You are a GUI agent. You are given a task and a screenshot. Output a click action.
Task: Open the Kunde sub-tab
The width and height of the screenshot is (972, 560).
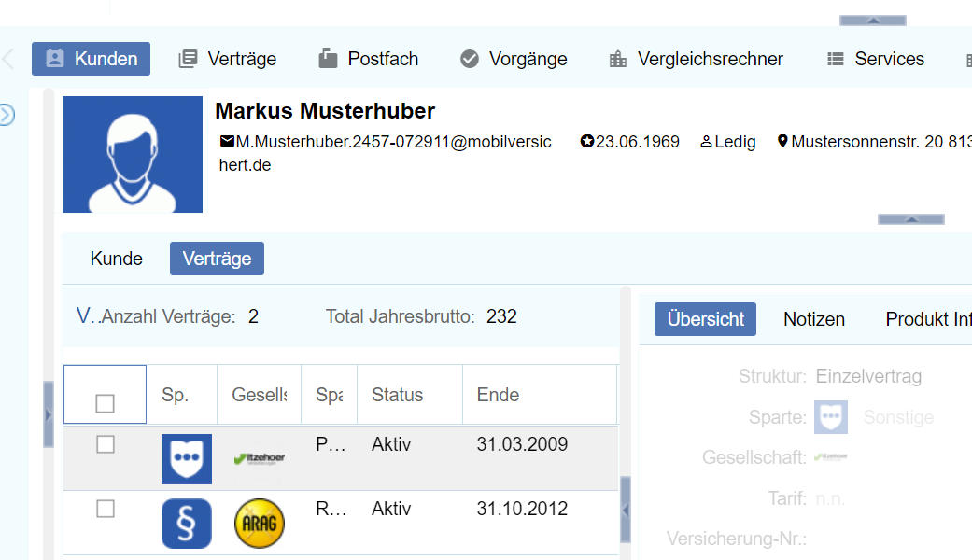coord(117,259)
